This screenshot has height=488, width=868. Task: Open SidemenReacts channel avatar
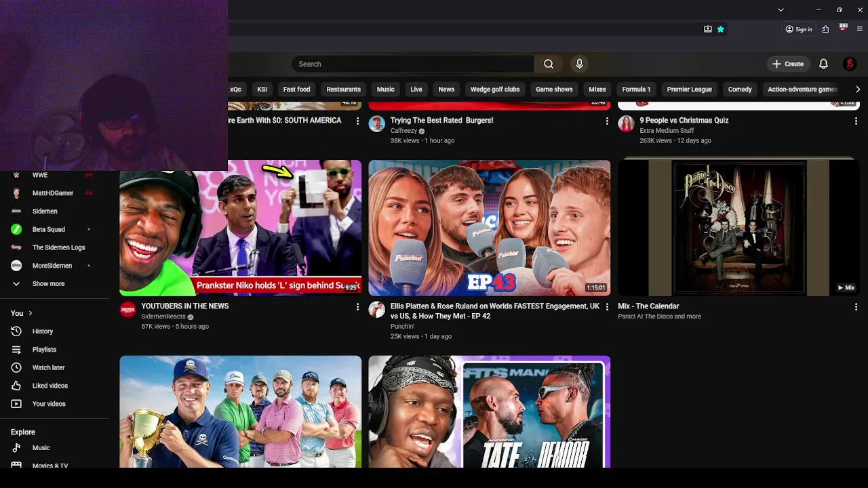coord(127,310)
